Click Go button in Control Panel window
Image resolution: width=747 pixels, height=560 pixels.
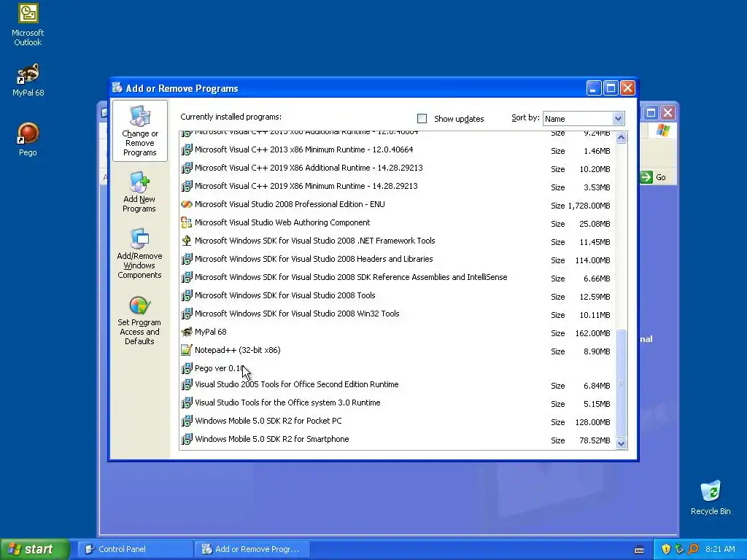[x=654, y=177]
